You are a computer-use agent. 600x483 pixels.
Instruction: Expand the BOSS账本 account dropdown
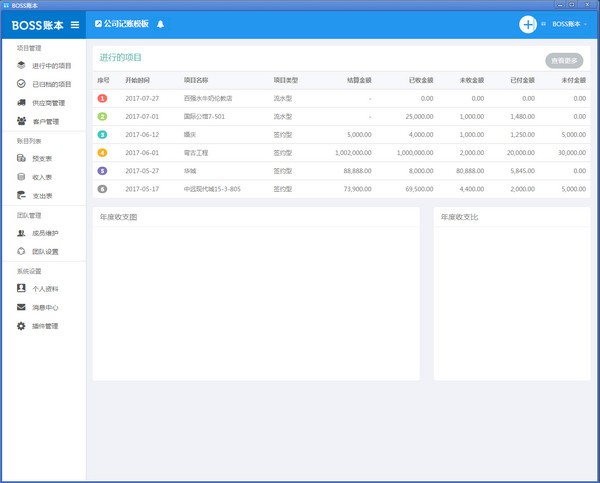[x=569, y=24]
